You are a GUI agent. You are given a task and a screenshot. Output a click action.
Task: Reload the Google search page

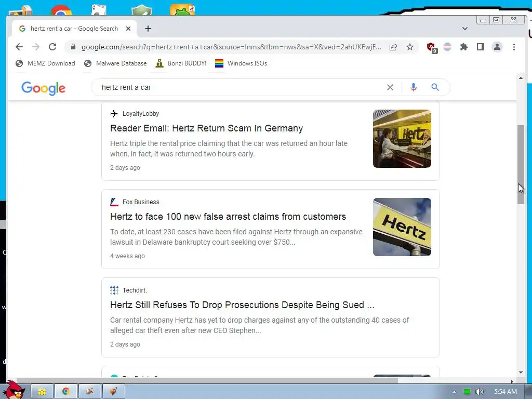52,47
